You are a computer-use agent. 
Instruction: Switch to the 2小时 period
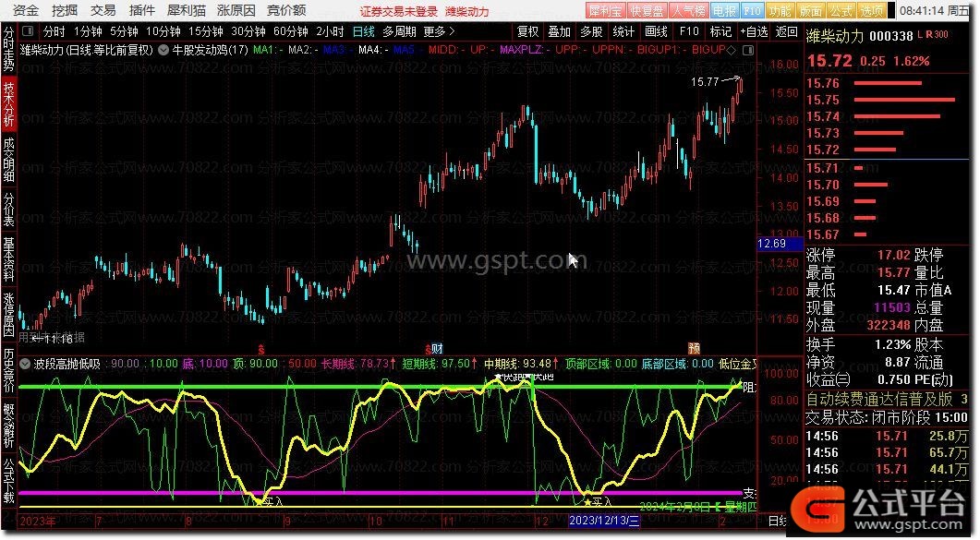(330, 31)
